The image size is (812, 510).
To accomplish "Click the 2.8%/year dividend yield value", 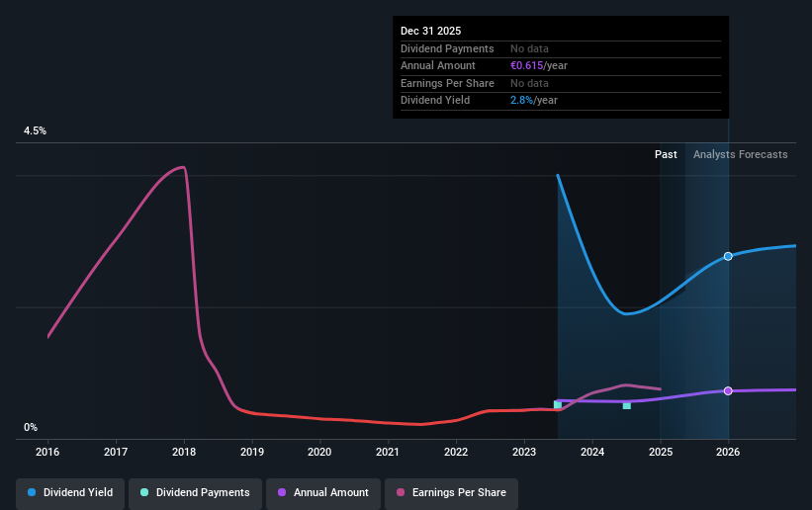I will click(x=534, y=101).
